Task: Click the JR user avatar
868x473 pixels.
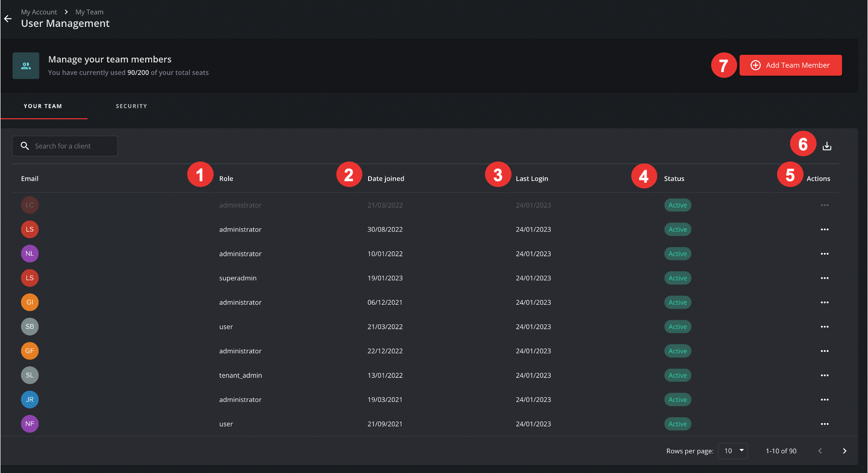Action: click(30, 399)
